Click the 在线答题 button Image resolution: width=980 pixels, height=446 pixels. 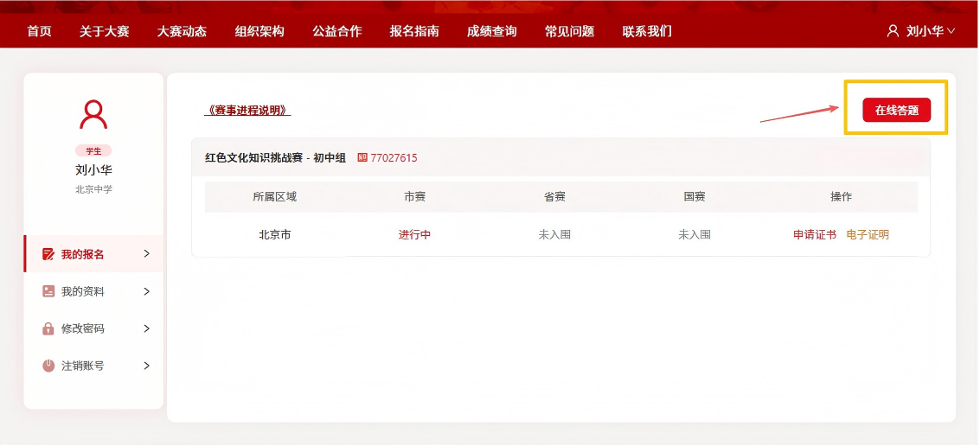pyautogui.click(x=896, y=111)
